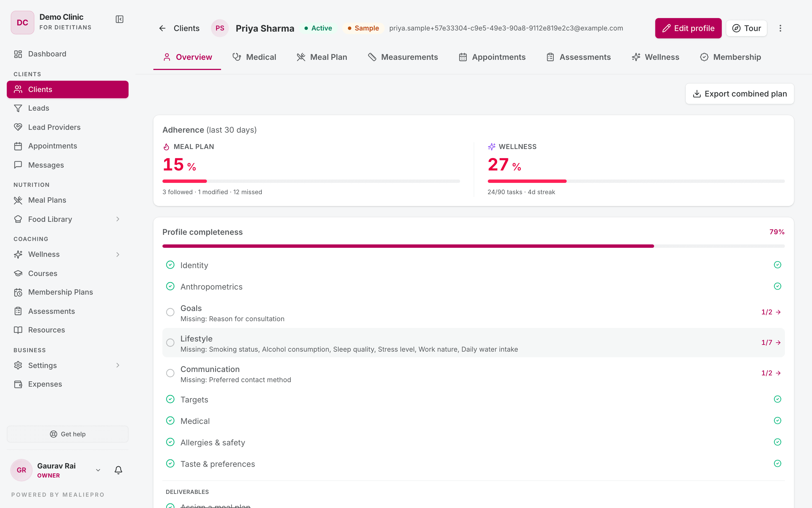Open the Lifestyle 1/7 arrow link
Screen dimensions: 812x508
(x=771, y=342)
